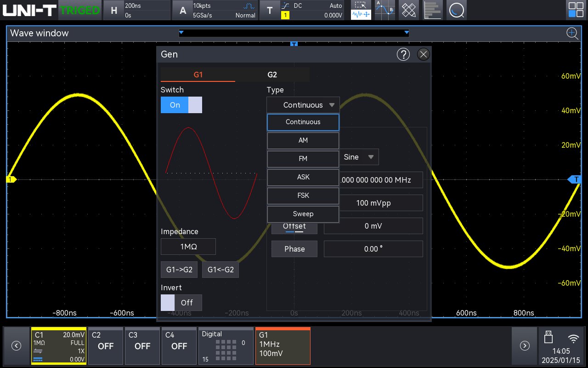Turn on channel C3
588x368 pixels.
(142, 346)
